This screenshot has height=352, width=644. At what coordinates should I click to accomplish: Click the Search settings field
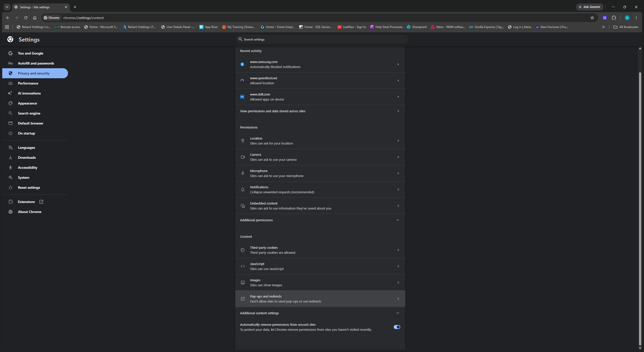coord(322,39)
